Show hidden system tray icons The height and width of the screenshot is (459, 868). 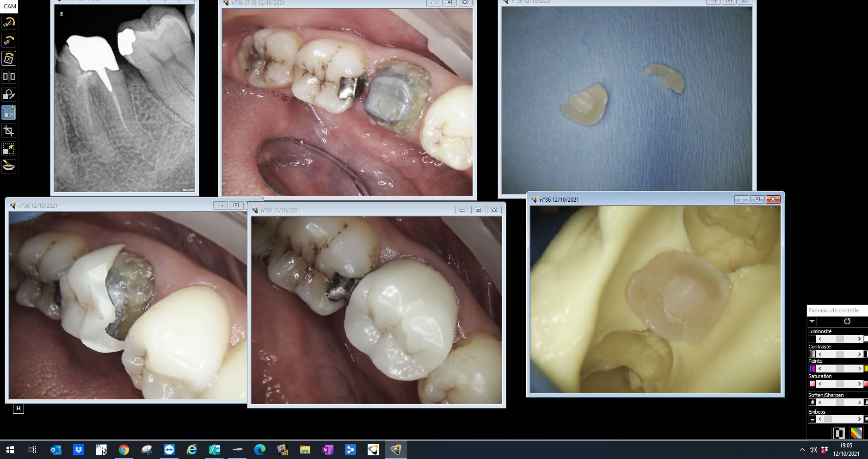(802, 450)
